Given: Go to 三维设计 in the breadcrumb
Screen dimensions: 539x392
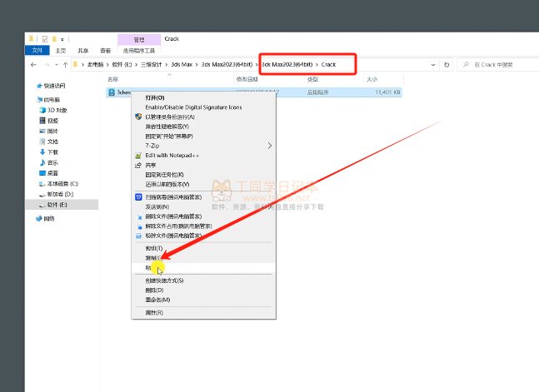Looking at the screenshot, I should (x=152, y=65).
